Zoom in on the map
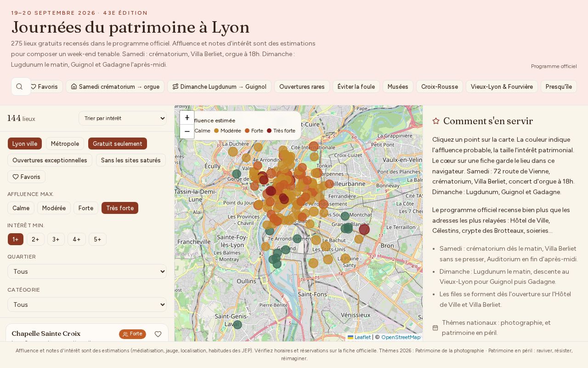Image resolution: width=588 pixels, height=368 pixels. (x=187, y=118)
